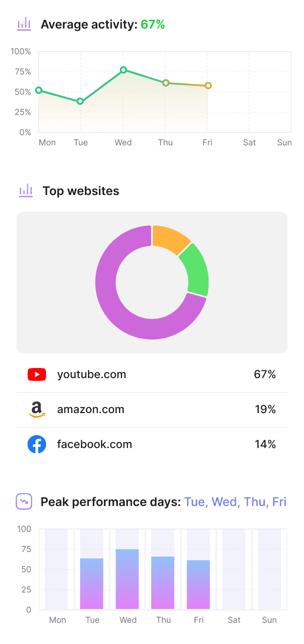This screenshot has width=304, height=644.
Task: Click the Wed bar in peak performance chart
Action: pos(128,579)
